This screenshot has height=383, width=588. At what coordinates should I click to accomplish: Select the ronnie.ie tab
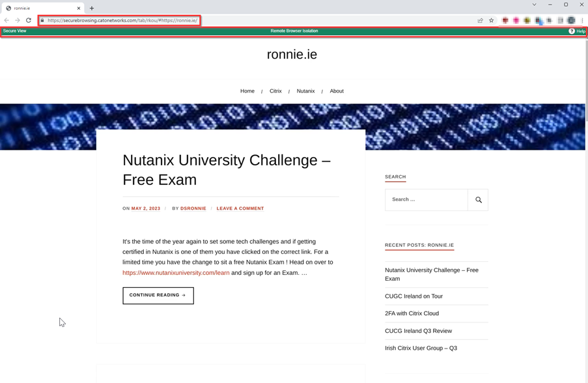point(42,8)
